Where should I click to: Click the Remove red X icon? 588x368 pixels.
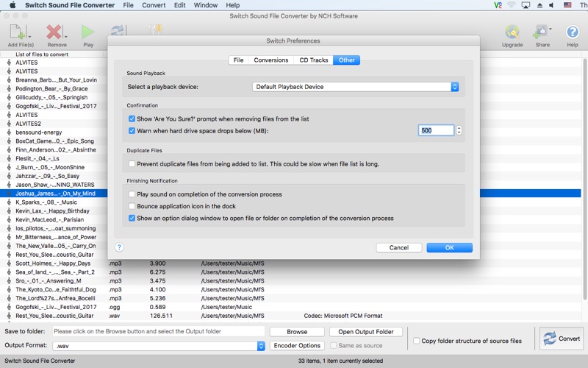pos(54,32)
